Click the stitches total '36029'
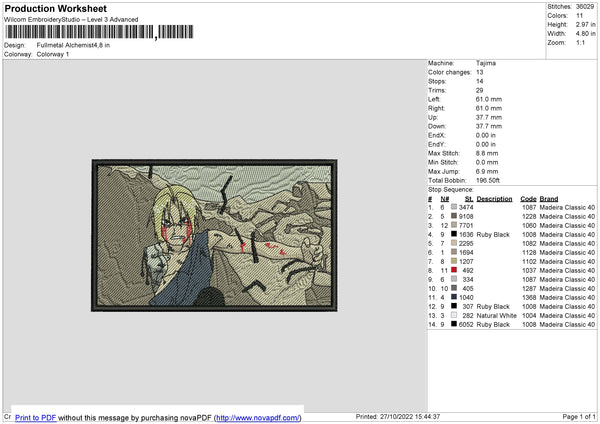Screen dimensions: 600x424 [585, 7]
